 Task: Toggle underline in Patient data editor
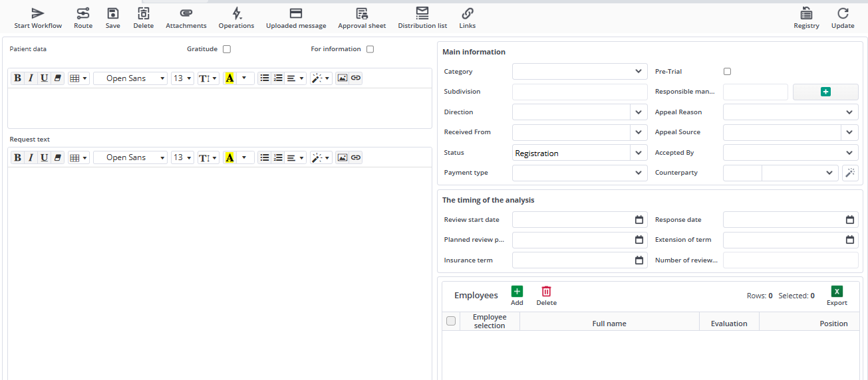(x=44, y=78)
